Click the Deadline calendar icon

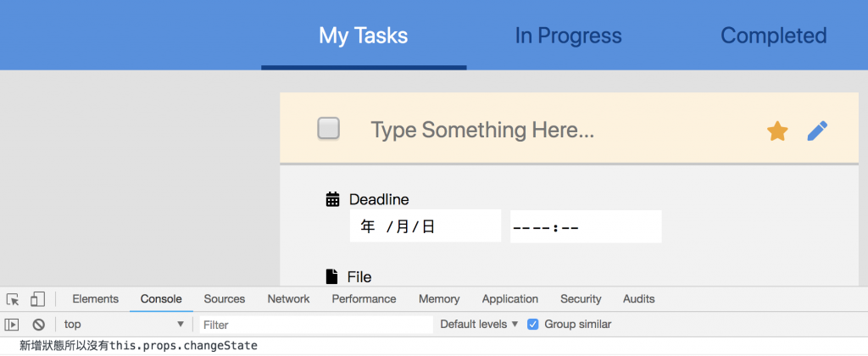333,199
